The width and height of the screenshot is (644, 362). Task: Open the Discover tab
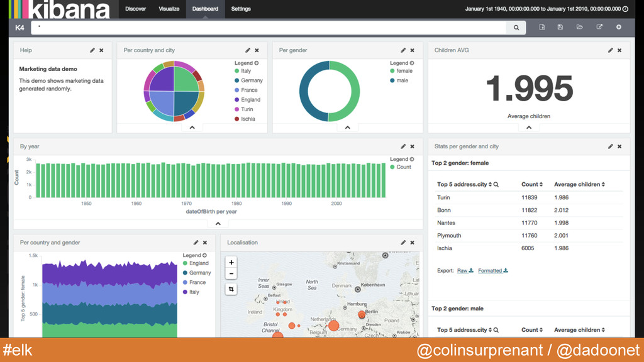pos(136,9)
